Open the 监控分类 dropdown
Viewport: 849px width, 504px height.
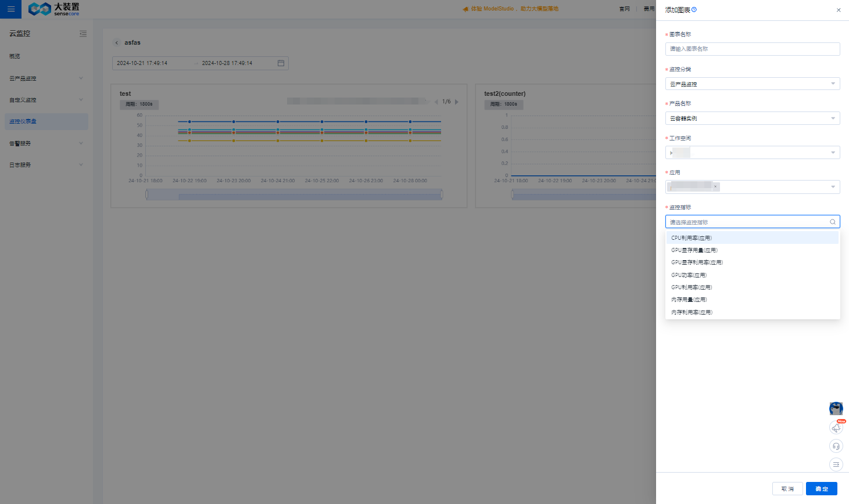[x=752, y=84]
